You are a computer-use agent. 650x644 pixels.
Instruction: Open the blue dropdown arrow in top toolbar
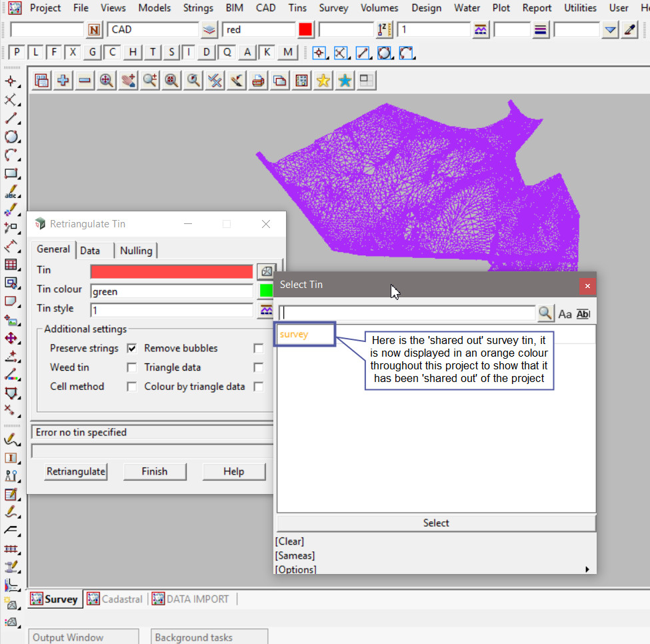pyautogui.click(x=610, y=30)
